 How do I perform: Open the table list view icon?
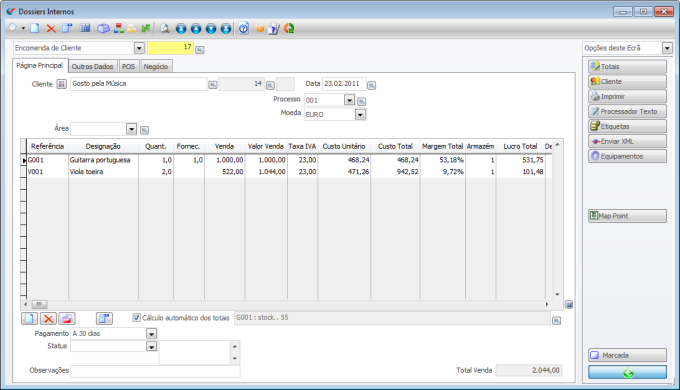tap(85, 28)
